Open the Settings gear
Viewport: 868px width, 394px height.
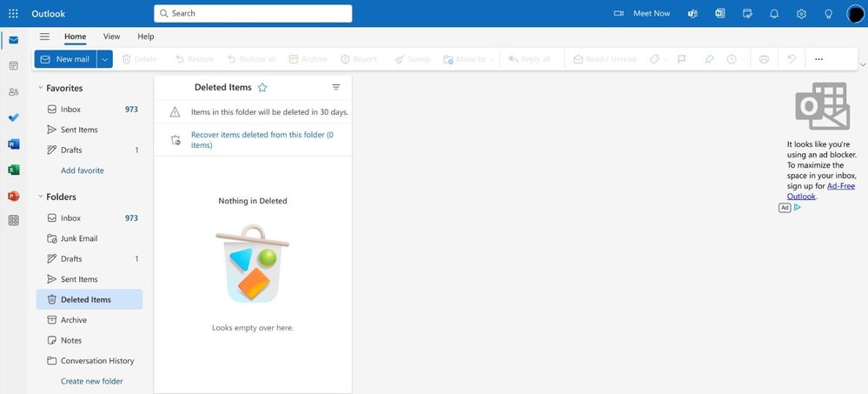point(801,13)
